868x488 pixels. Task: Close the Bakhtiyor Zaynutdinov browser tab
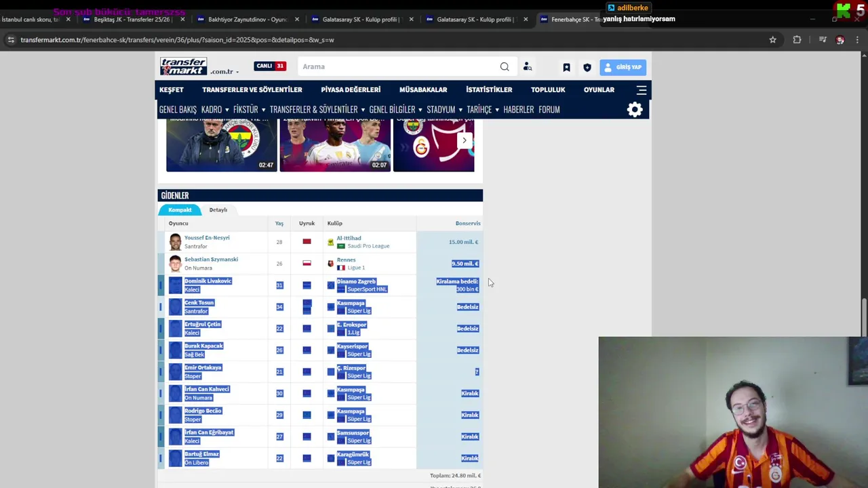[x=296, y=20]
